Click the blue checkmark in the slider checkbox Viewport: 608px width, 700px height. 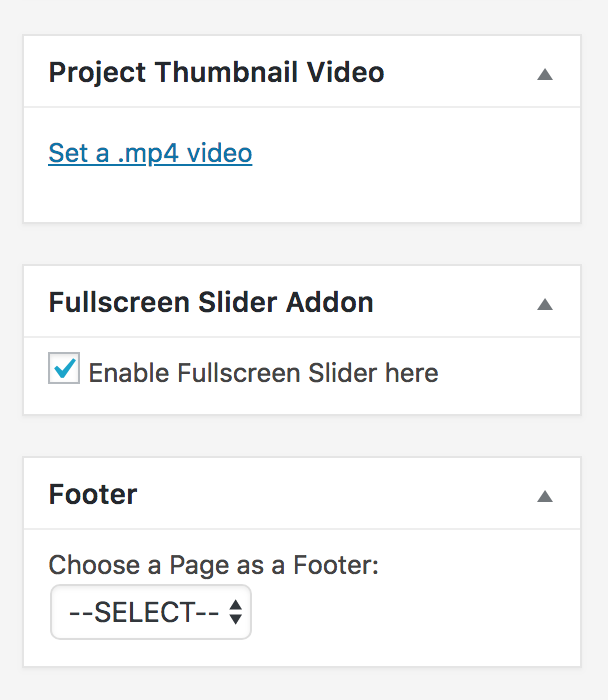65,369
